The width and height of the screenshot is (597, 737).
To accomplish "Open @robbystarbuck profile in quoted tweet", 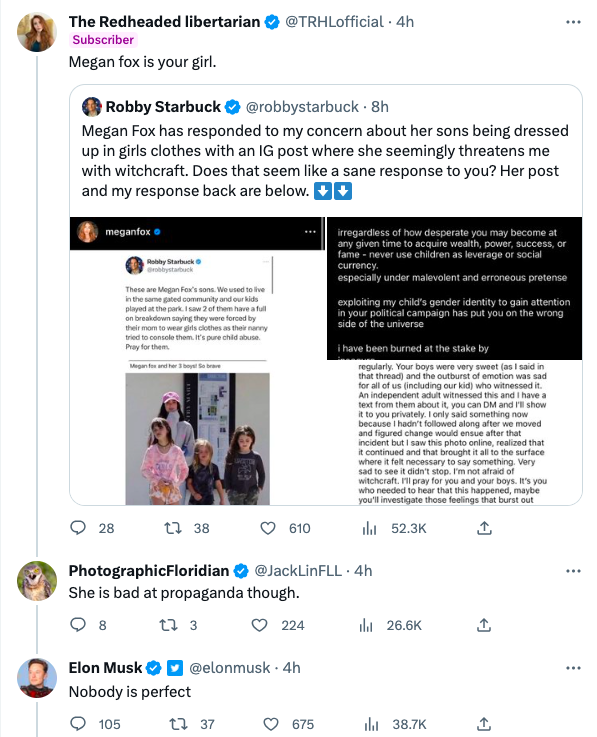I will [x=302, y=107].
